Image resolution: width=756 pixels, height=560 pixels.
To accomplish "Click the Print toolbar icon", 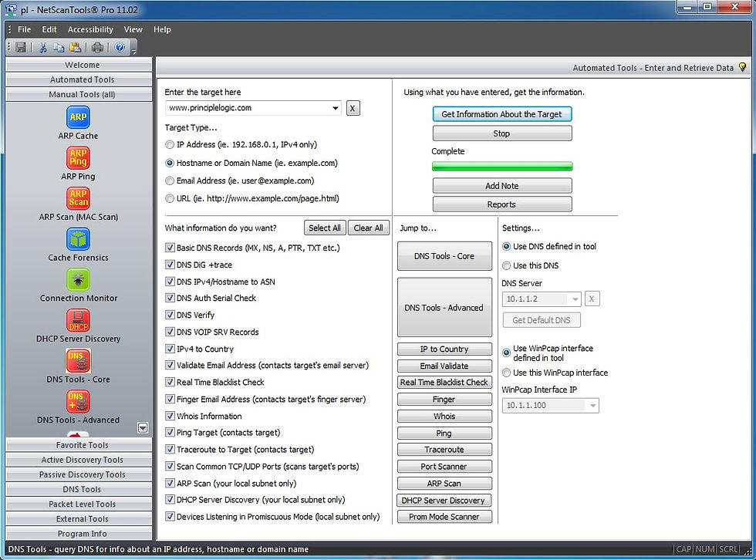I will (x=97, y=47).
